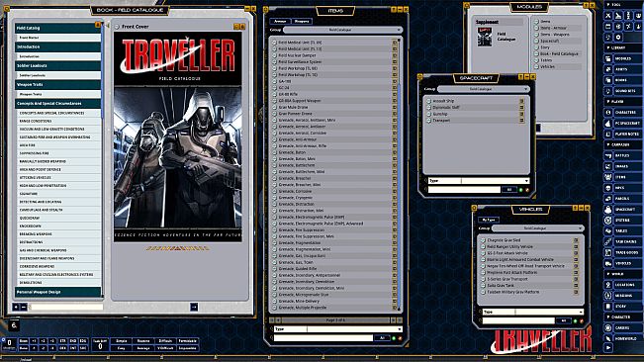
Task: Open Group dropdown in Items window
Action: pos(342,30)
